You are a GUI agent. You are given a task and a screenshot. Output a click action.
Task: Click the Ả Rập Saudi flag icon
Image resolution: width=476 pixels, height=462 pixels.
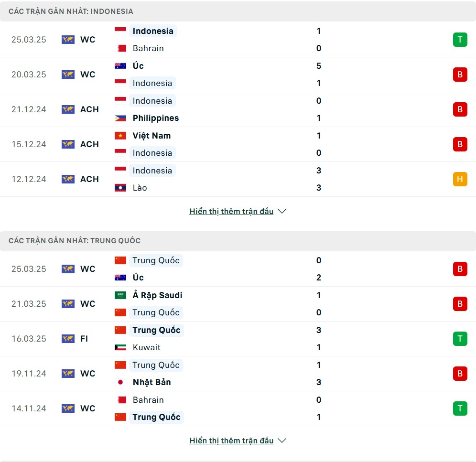120,295
